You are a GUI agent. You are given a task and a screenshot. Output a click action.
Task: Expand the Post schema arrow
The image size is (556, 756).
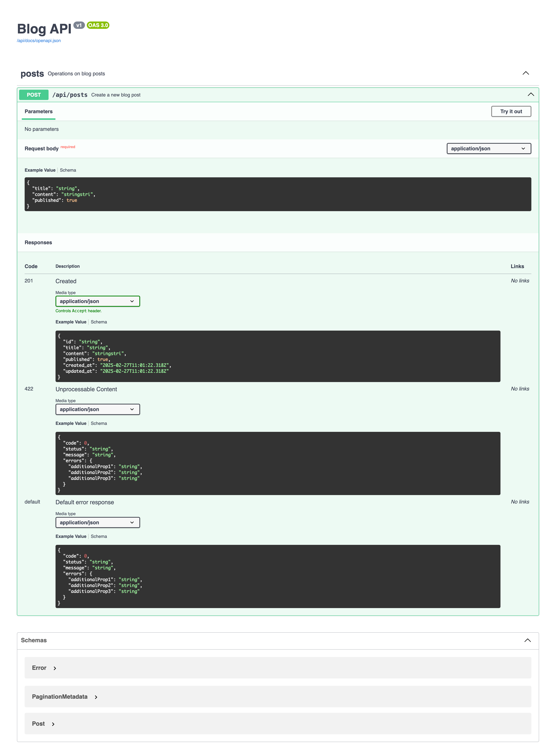pos(53,724)
